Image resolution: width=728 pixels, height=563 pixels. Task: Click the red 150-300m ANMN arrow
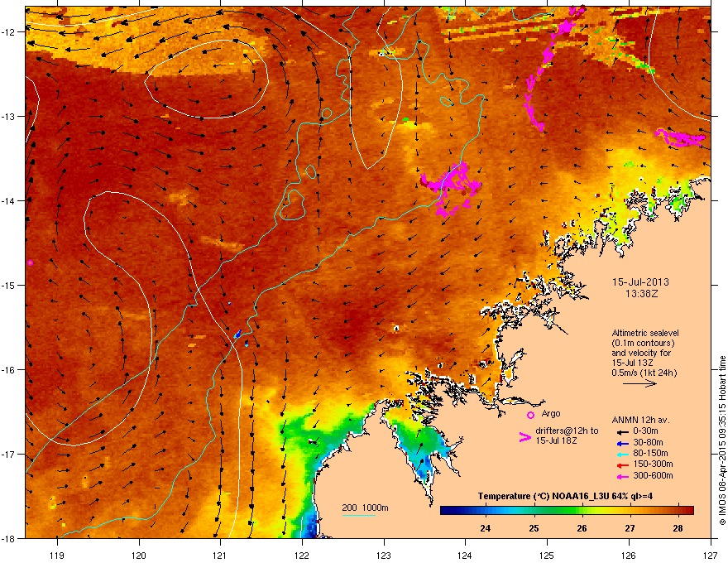pos(623,465)
